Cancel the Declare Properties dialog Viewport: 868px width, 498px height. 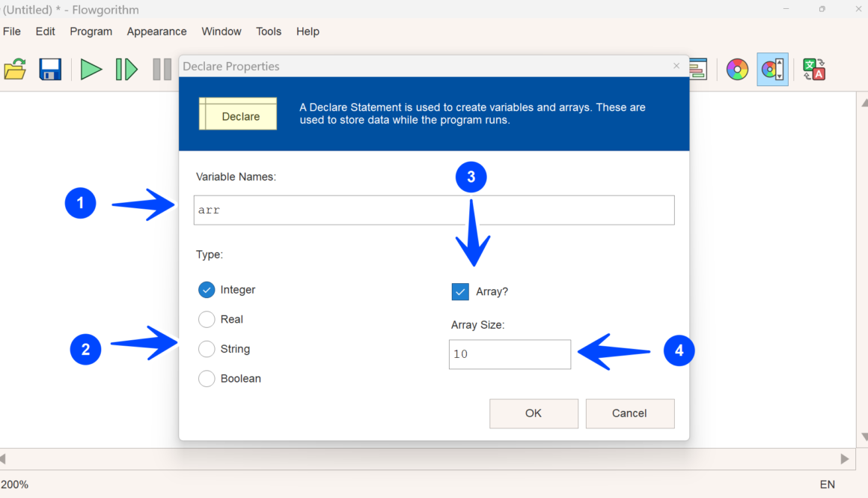pyautogui.click(x=630, y=413)
